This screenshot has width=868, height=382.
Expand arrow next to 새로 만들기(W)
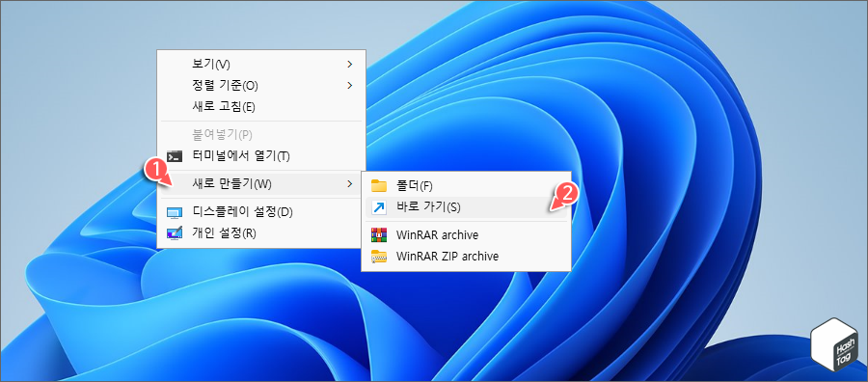[x=349, y=184]
